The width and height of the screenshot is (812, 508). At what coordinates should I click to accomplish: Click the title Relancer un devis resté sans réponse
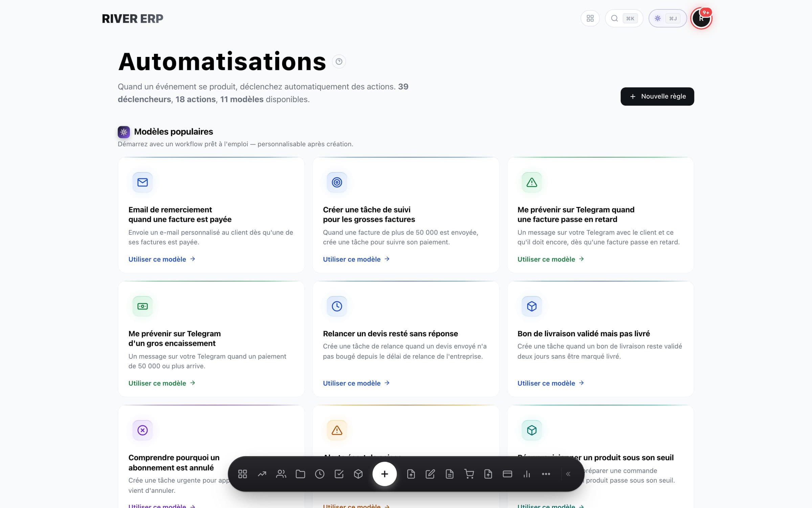click(390, 334)
